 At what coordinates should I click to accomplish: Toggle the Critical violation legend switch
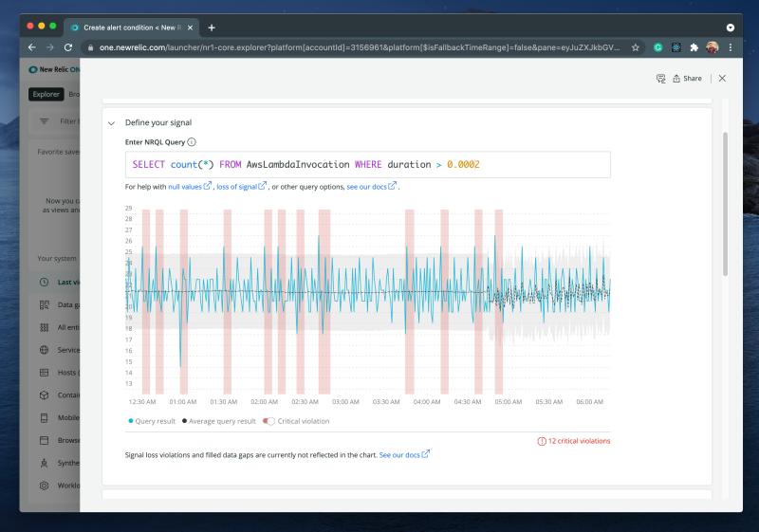point(269,421)
